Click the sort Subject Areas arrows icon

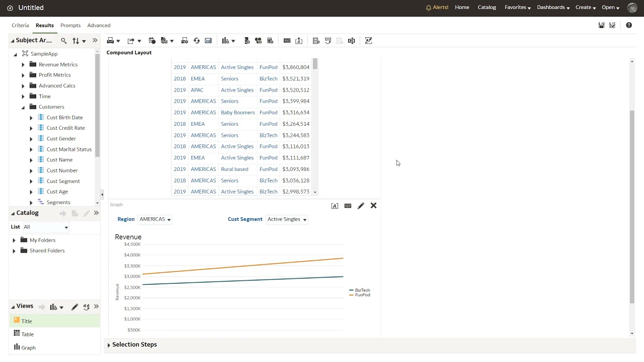75,41
